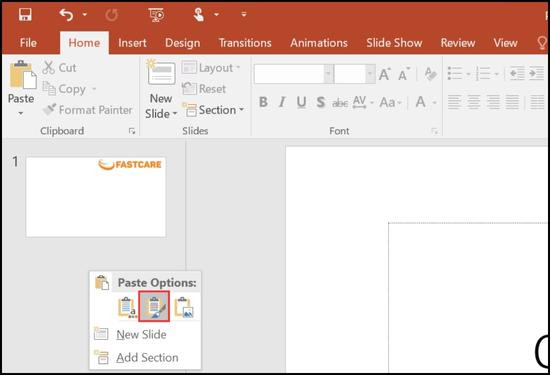This screenshot has width=550, height=375.
Task: Toggle Touch/Mouse mode icon
Action: click(199, 15)
